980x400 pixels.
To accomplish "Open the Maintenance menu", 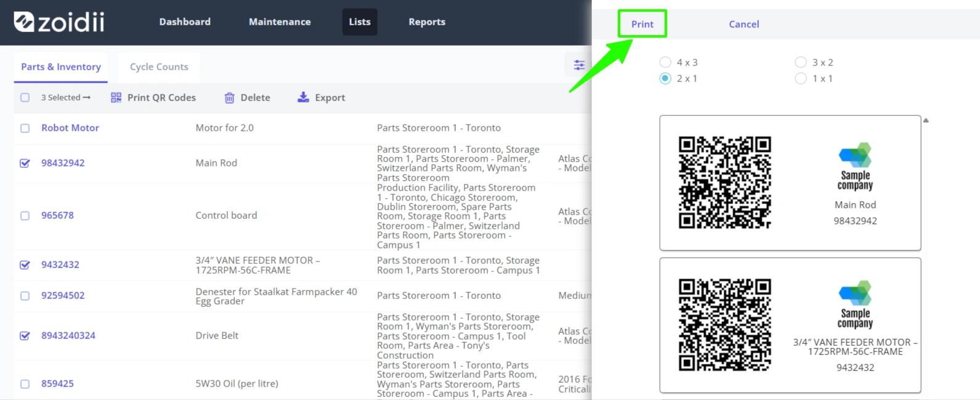I will [x=280, y=22].
